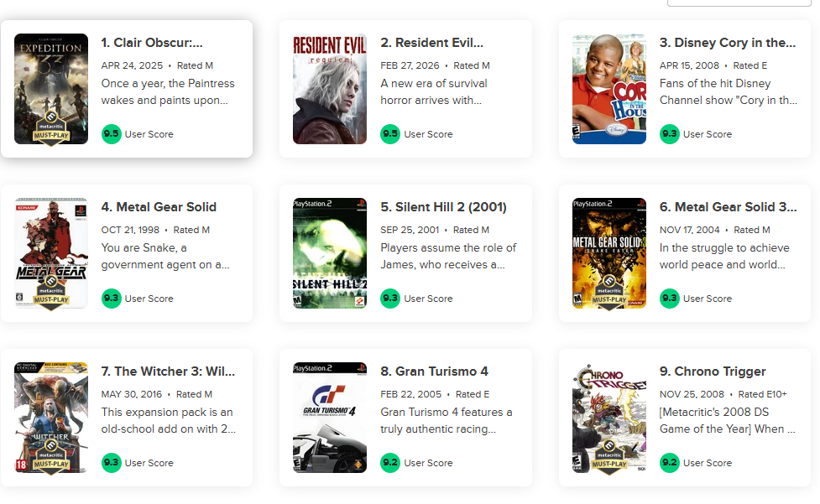The width and height of the screenshot is (820, 504).
Task: Open the Clair Obscur Expedition 33 cover image
Action: [50, 89]
